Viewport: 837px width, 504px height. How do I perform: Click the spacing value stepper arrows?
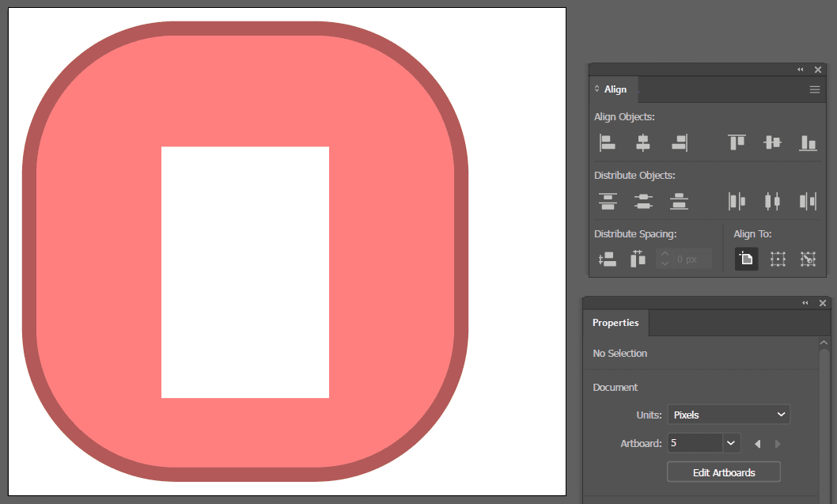[x=665, y=259]
